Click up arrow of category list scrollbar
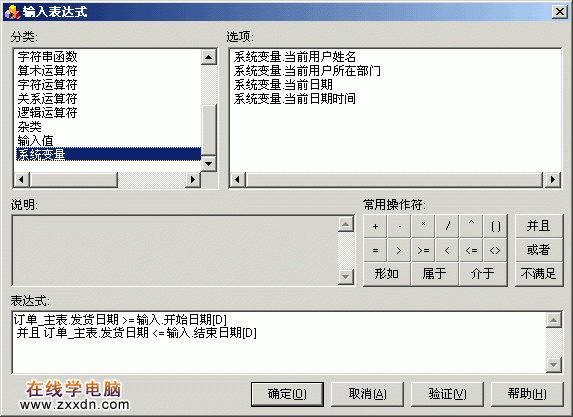 (x=209, y=57)
